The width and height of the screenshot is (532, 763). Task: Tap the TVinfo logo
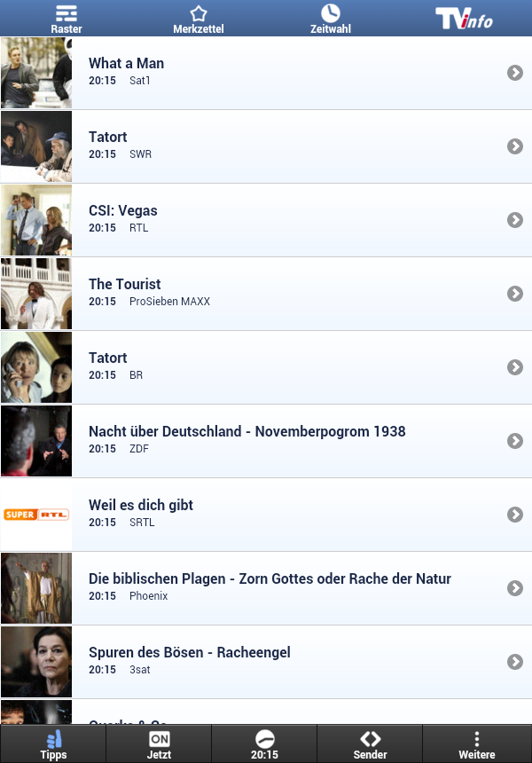pos(464,19)
